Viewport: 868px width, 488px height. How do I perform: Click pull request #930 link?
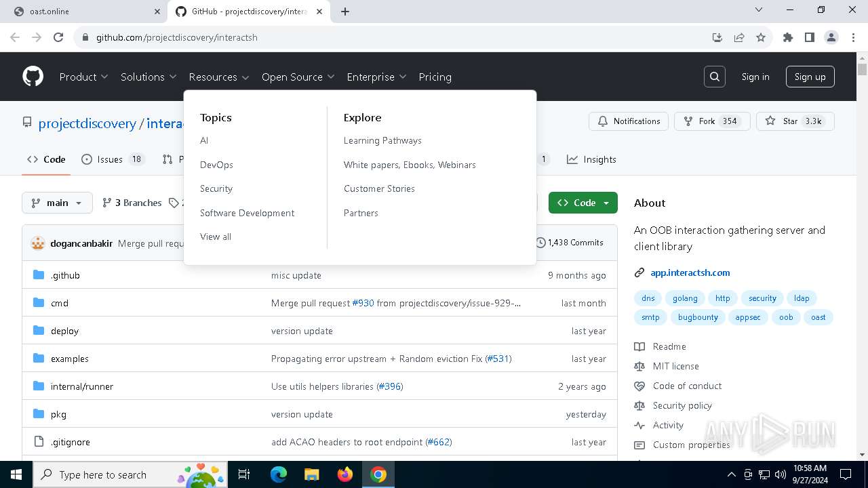coord(363,303)
